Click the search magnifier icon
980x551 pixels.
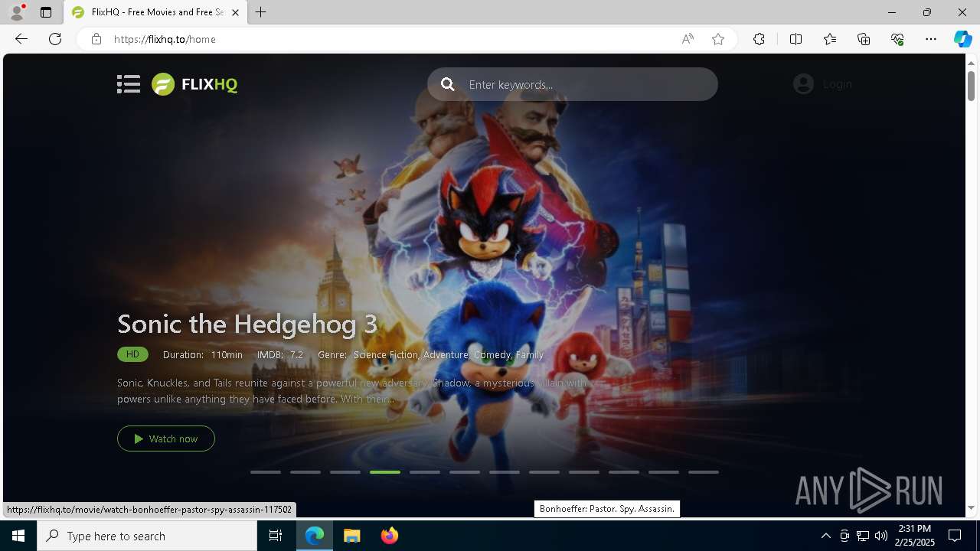tap(448, 84)
